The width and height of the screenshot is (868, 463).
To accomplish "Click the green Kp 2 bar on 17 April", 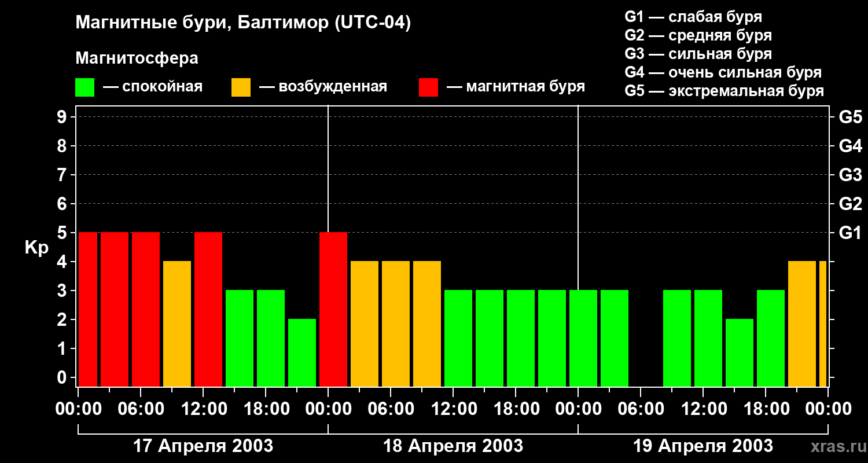I will (302, 352).
